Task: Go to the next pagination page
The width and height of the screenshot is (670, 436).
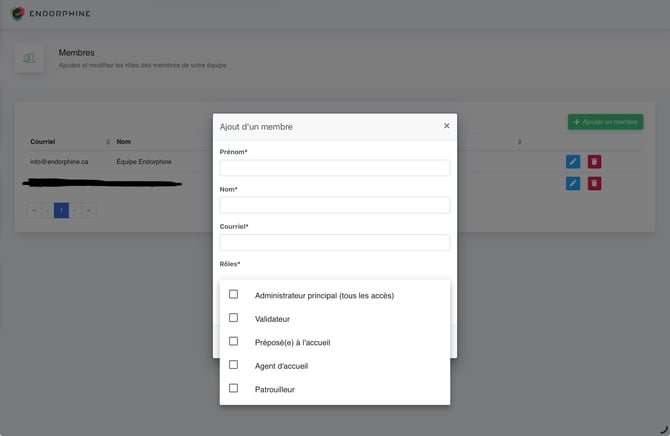Action: click(x=75, y=210)
